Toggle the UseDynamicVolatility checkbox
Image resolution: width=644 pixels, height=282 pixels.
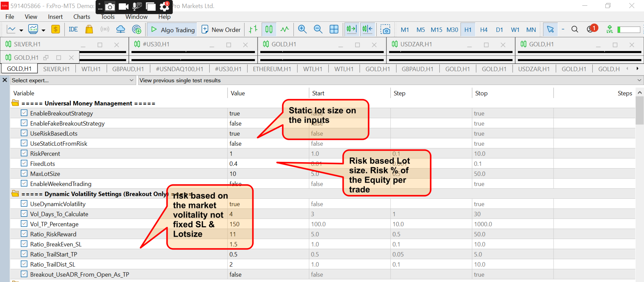pos(24,204)
